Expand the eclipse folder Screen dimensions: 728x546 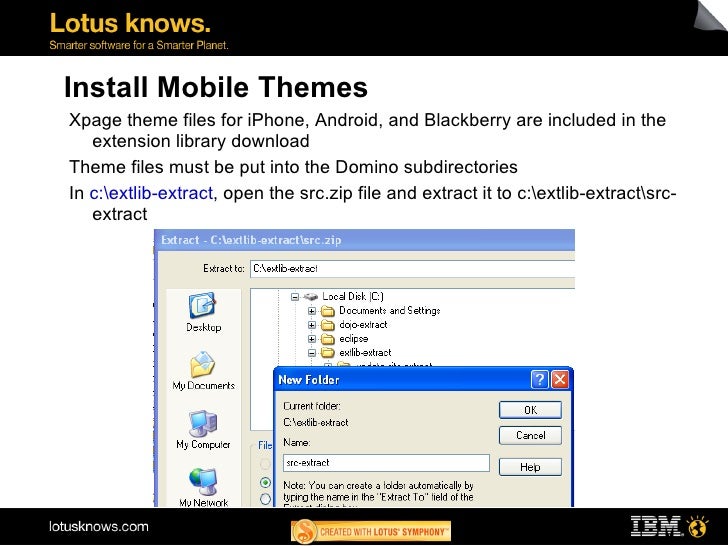click(312, 339)
